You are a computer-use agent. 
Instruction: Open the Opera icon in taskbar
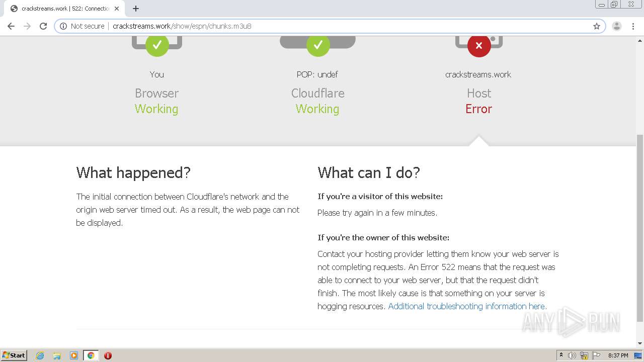(108, 355)
